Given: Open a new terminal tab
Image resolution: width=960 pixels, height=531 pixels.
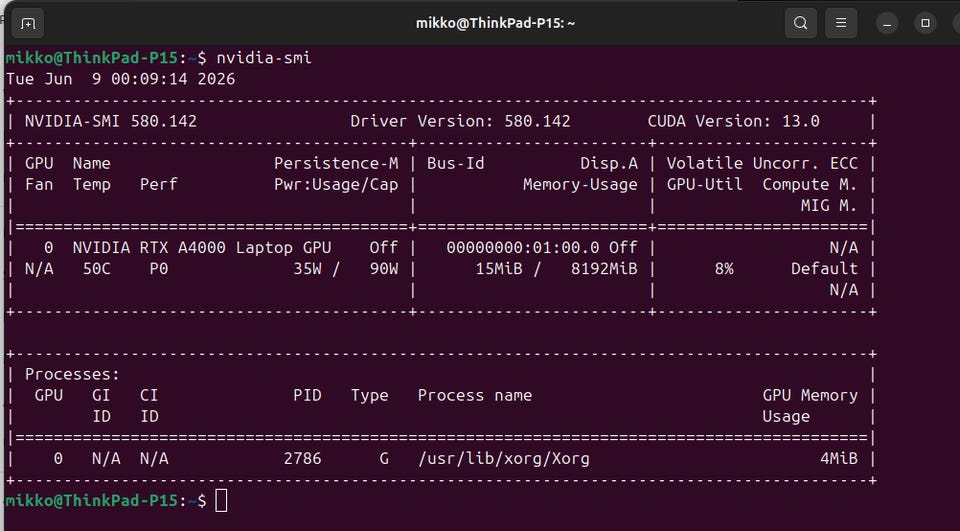Looking at the screenshot, I should tap(28, 23).
